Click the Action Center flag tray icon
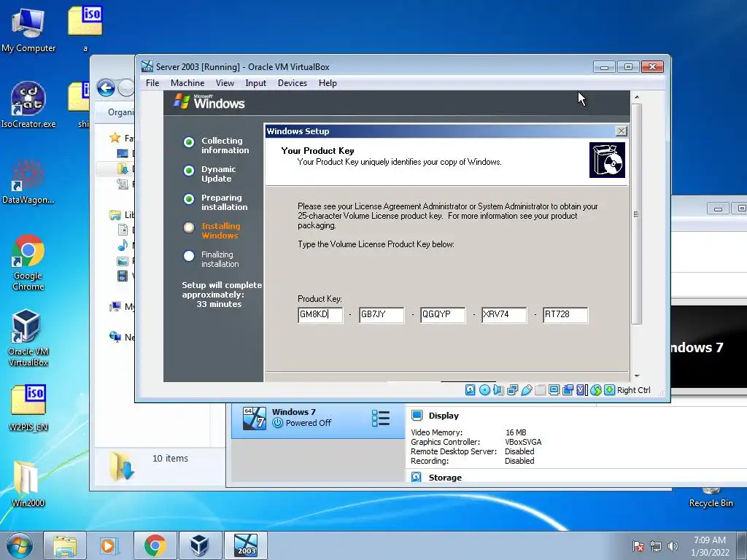The height and width of the screenshot is (560, 747). [638, 546]
